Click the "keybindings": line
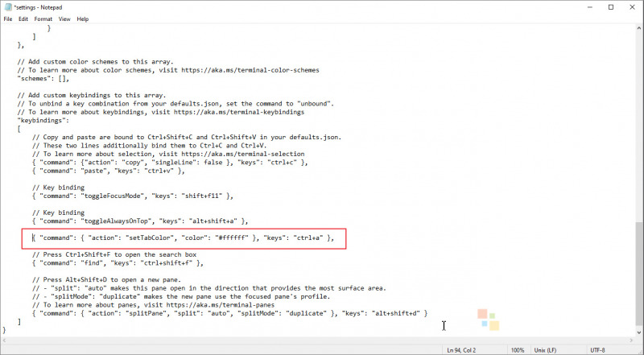This screenshot has height=355, width=644. coord(43,121)
